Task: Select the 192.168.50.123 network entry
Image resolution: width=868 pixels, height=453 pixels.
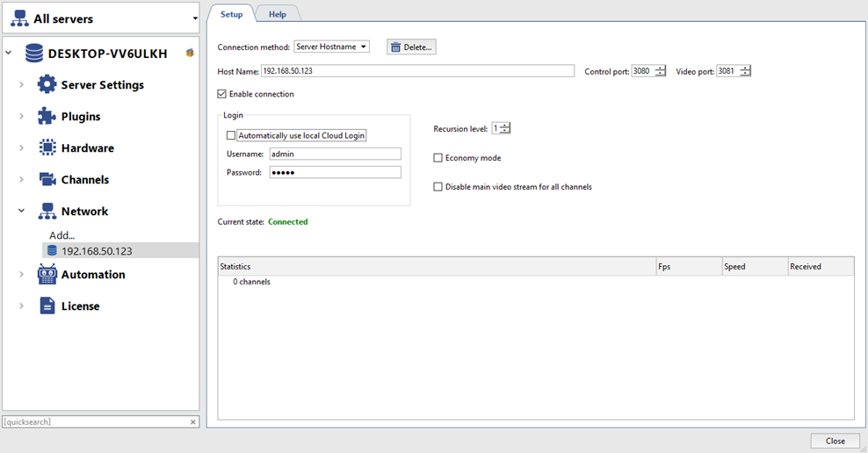Action: 97,251
